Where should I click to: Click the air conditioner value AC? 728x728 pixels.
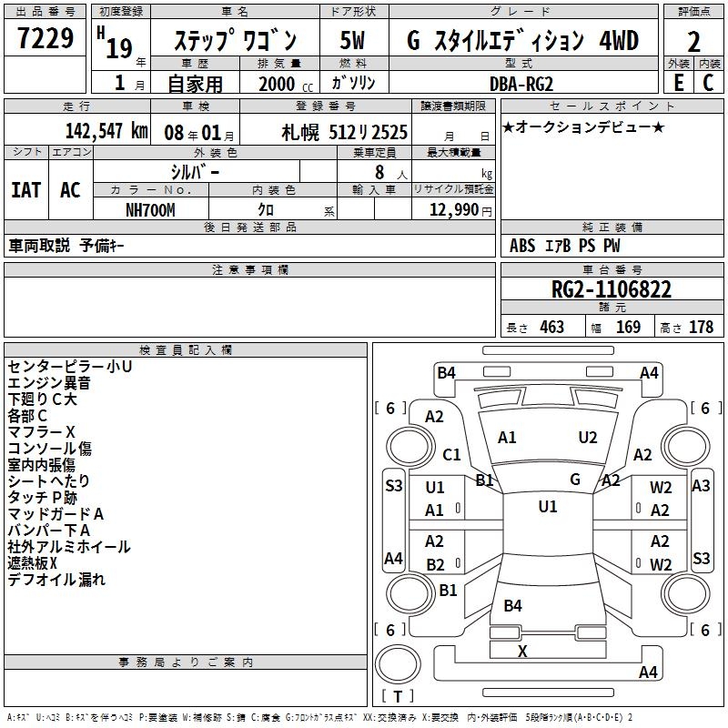point(70,190)
